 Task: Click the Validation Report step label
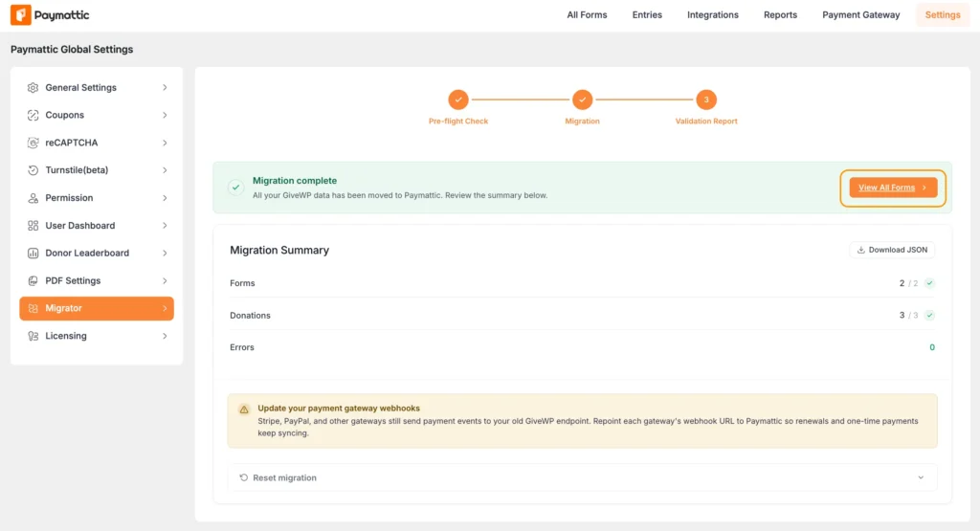(706, 122)
